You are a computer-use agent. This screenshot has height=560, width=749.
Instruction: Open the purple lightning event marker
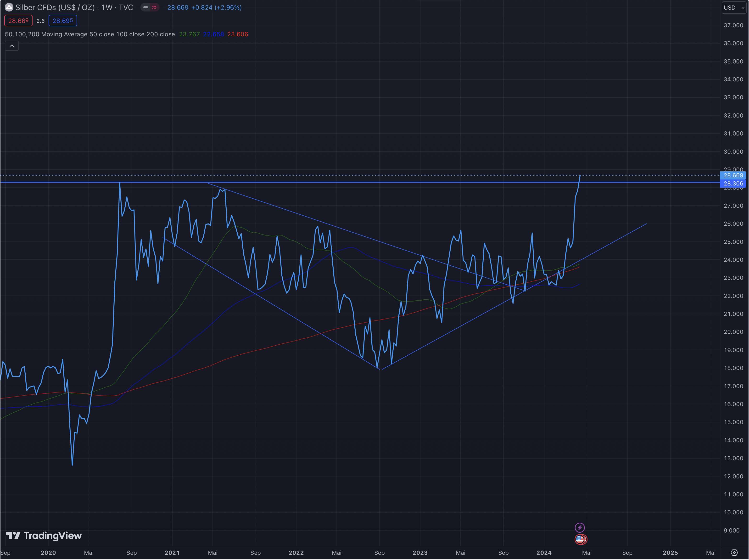click(x=580, y=527)
